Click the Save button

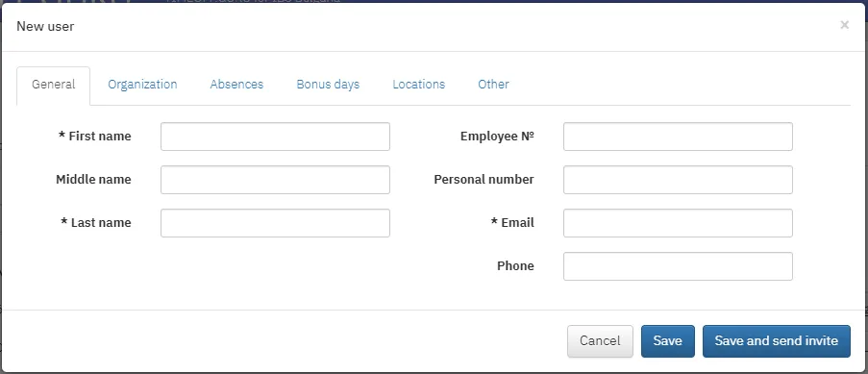[668, 341]
